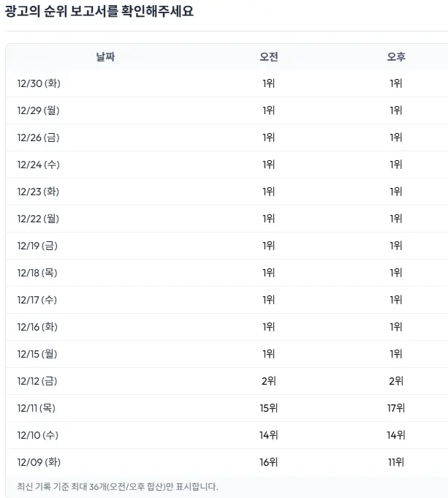Click the 11위 afternoon rank on 12/09
Viewport: 448px width, 498px height.
coord(396,462)
